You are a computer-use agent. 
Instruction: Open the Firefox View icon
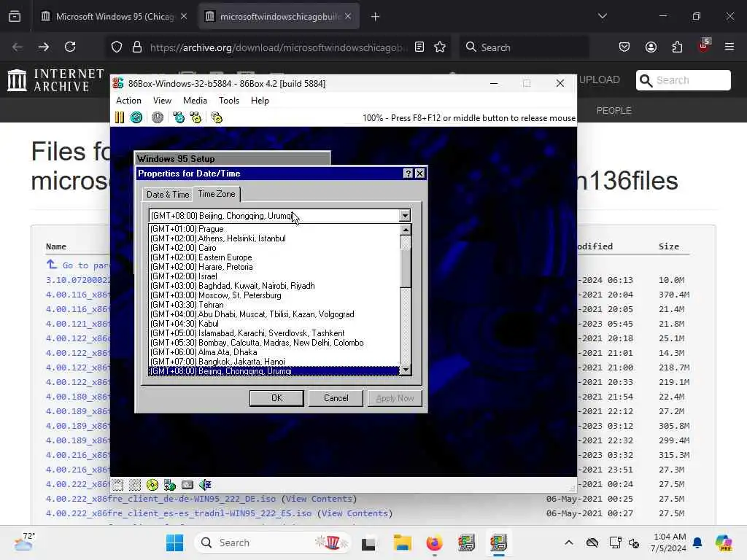click(15, 17)
